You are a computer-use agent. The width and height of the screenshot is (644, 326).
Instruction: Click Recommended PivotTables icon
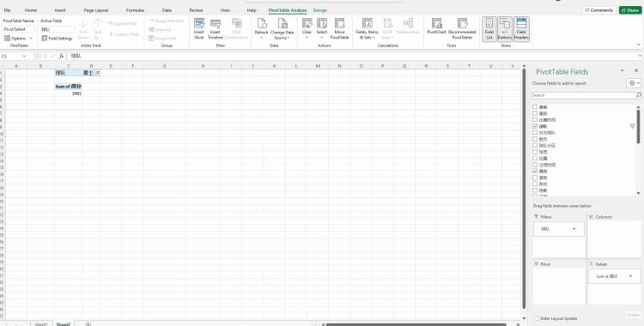click(462, 29)
